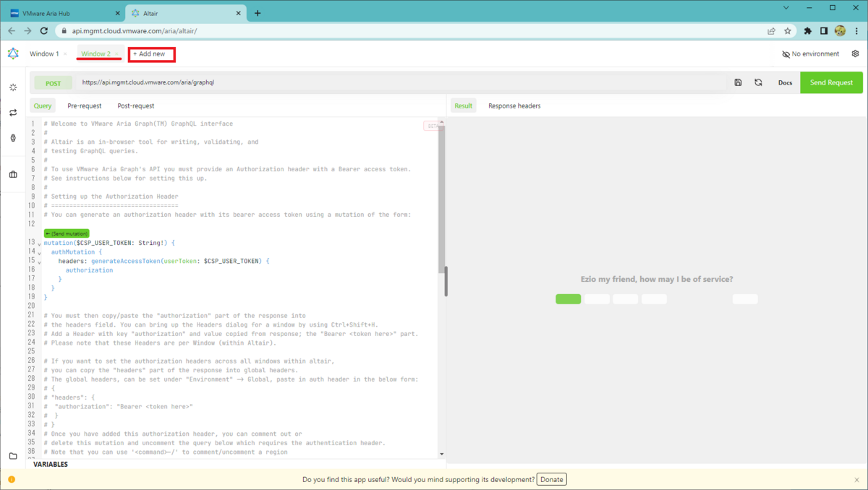Open the Query tab
Image resolution: width=868 pixels, height=490 pixels.
click(x=43, y=106)
